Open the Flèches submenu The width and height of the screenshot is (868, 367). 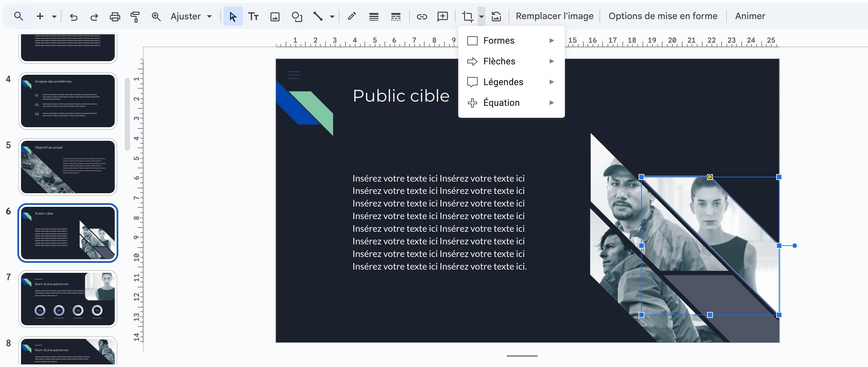click(499, 61)
